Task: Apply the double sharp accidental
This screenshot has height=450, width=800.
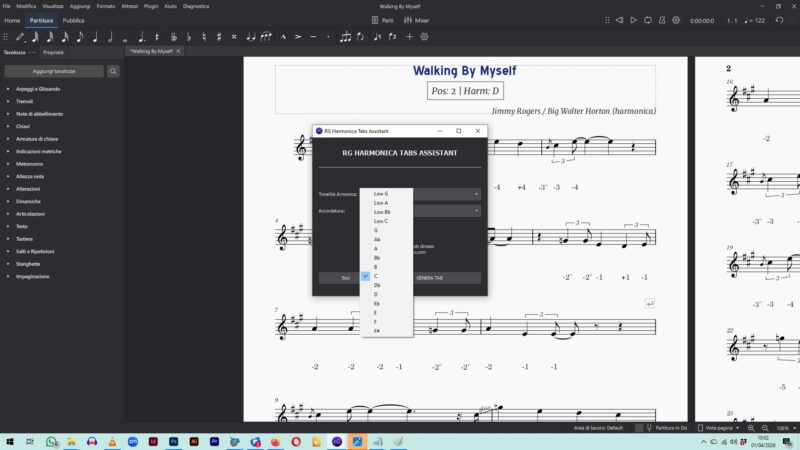Action: (x=234, y=37)
